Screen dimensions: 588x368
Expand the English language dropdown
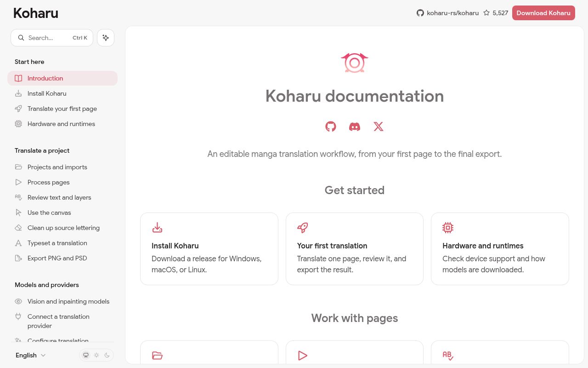[31, 355]
